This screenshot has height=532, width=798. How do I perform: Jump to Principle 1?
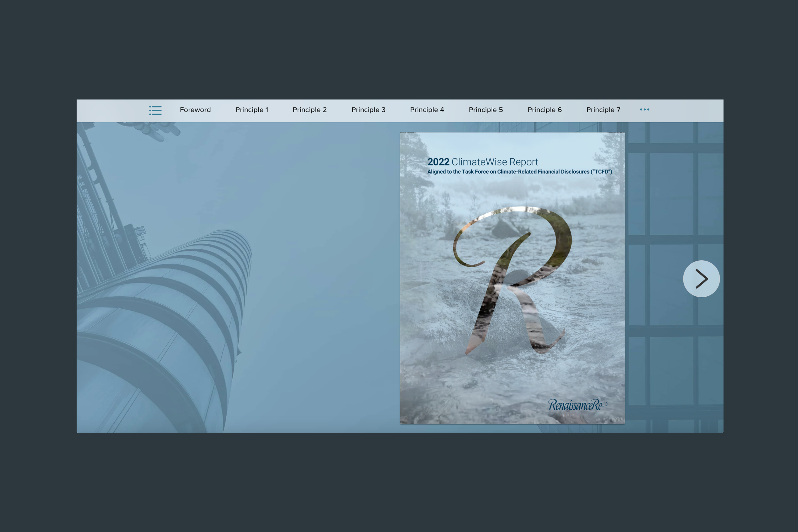pyautogui.click(x=252, y=110)
